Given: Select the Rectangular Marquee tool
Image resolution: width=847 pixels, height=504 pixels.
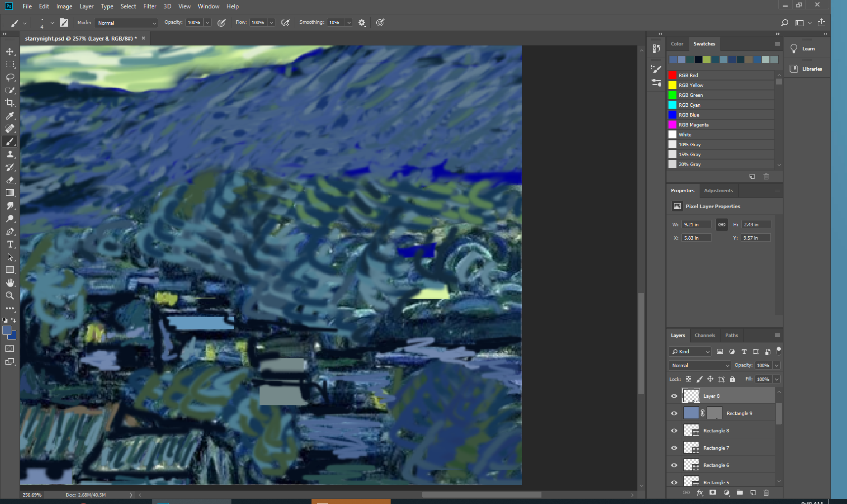Looking at the screenshot, I should (10, 64).
